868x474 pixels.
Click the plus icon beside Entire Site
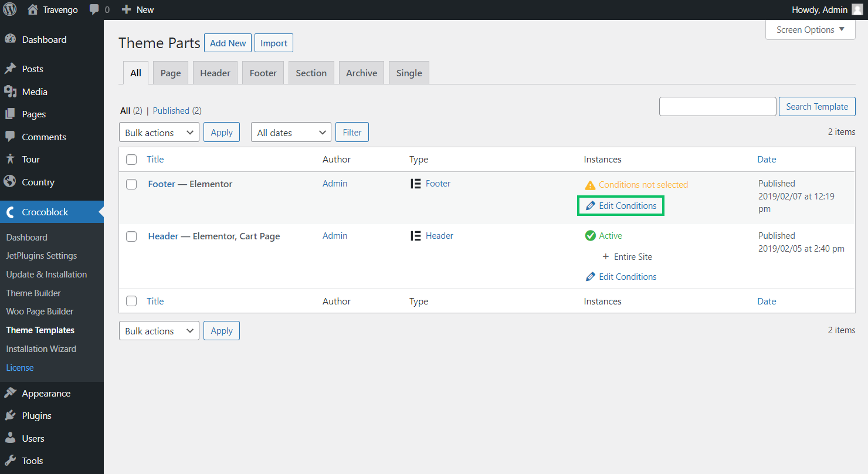[606, 257]
